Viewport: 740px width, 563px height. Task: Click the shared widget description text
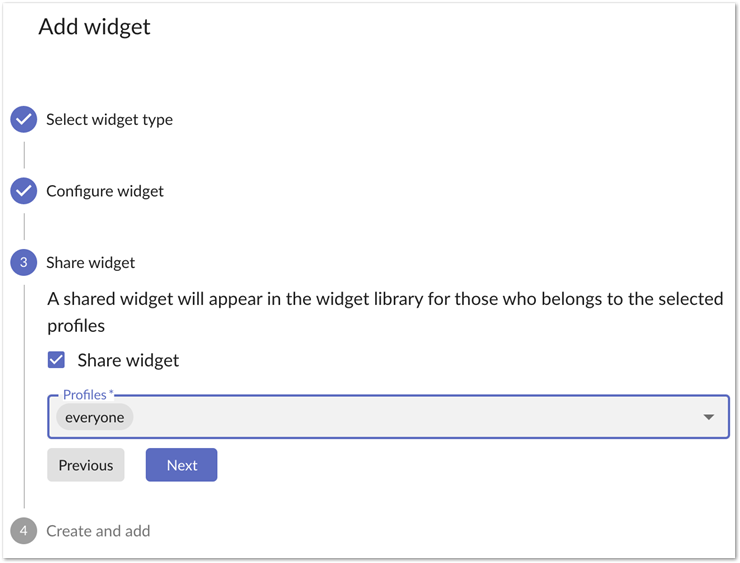point(385,312)
